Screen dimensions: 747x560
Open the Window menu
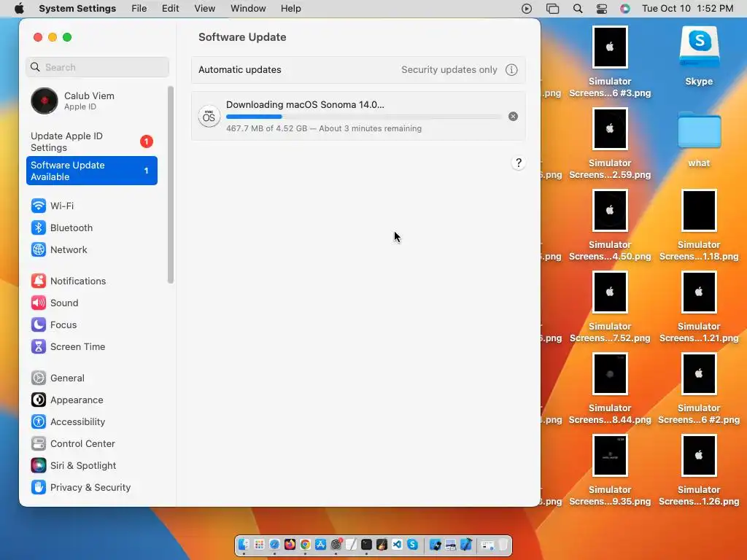coord(248,9)
